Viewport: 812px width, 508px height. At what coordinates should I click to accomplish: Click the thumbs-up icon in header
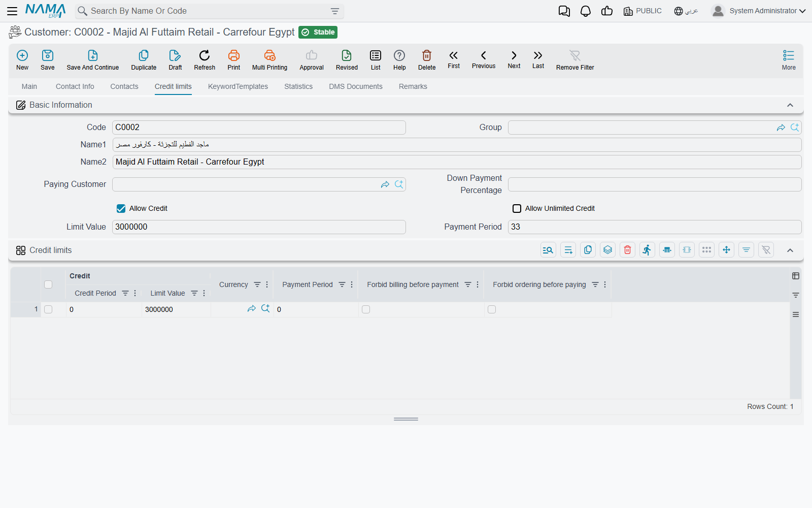607,11
